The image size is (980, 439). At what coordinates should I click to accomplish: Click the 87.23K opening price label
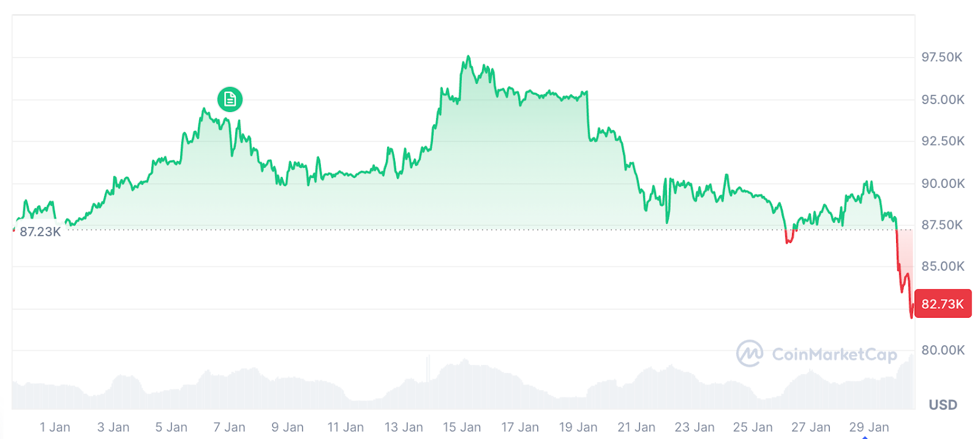[x=40, y=231]
